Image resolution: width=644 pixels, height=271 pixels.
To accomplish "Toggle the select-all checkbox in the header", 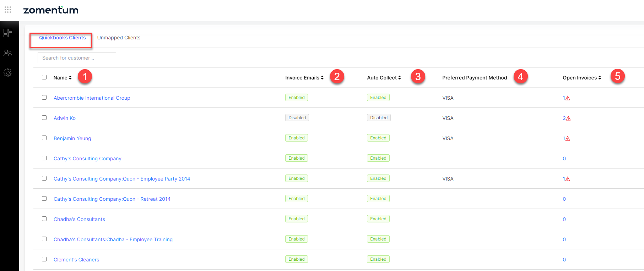I will pos(44,77).
